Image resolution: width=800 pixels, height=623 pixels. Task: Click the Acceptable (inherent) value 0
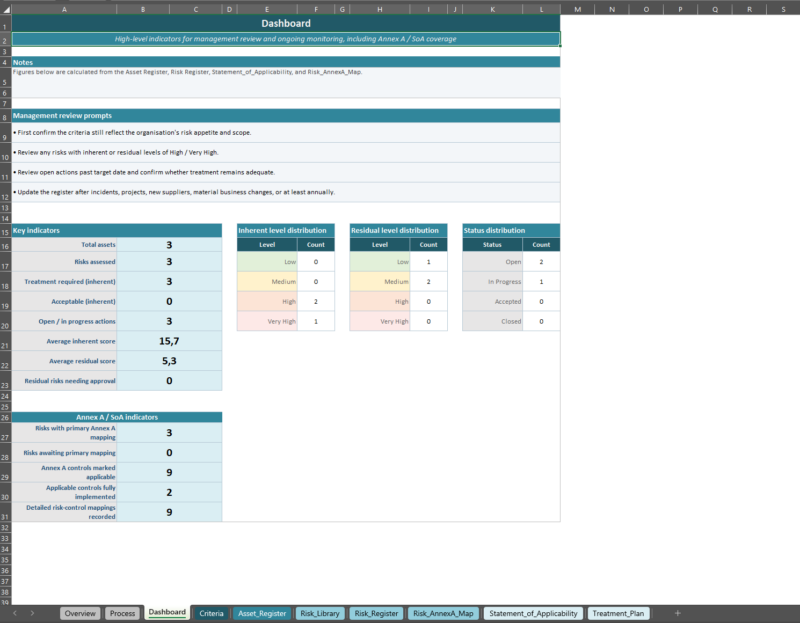tap(169, 302)
